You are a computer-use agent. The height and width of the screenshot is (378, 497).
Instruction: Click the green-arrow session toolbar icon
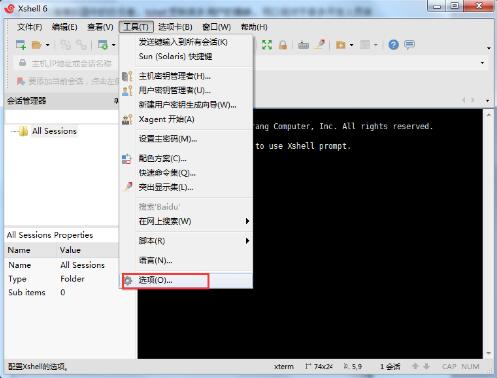[x=103, y=45]
